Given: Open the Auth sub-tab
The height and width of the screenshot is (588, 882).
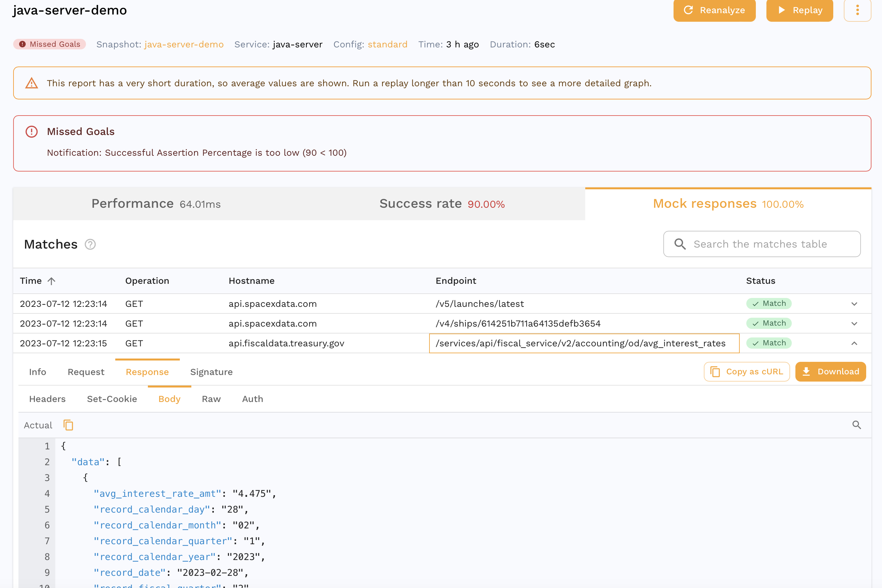Looking at the screenshot, I should [x=253, y=399].
